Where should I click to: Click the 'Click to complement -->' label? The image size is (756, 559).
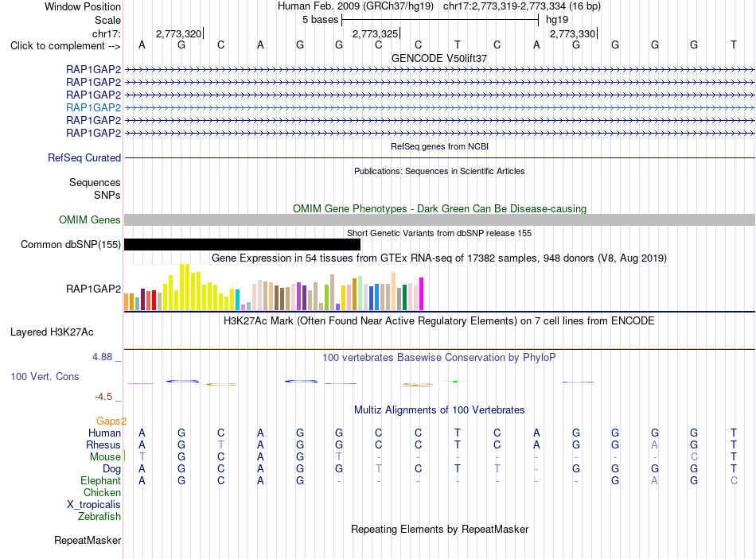(x=65, y=46)
